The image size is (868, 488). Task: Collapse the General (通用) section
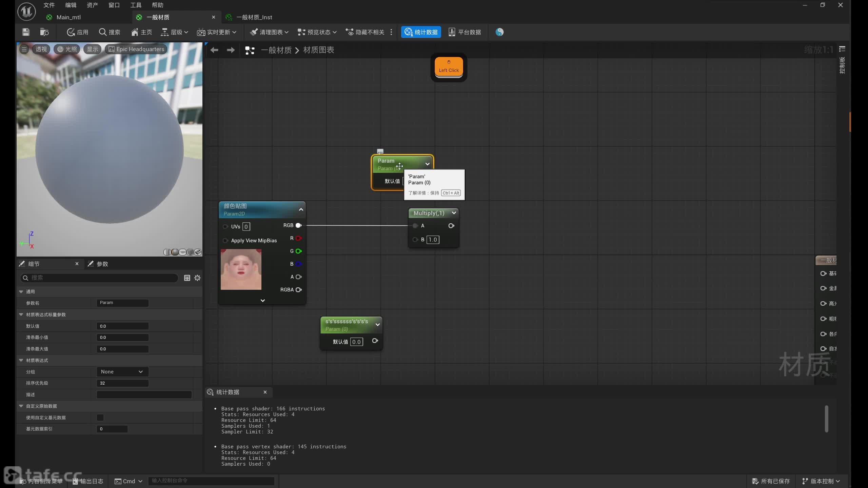click(21, 291)
